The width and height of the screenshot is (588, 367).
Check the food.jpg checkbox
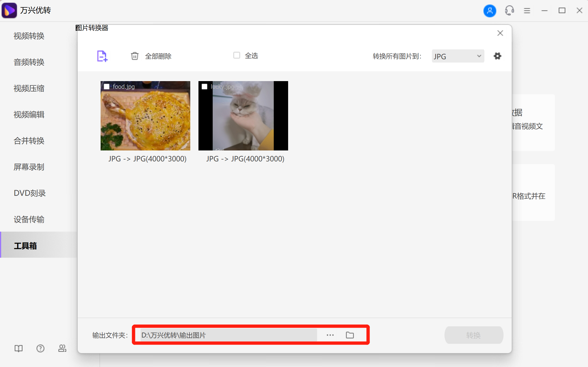(x=106, y=87)
